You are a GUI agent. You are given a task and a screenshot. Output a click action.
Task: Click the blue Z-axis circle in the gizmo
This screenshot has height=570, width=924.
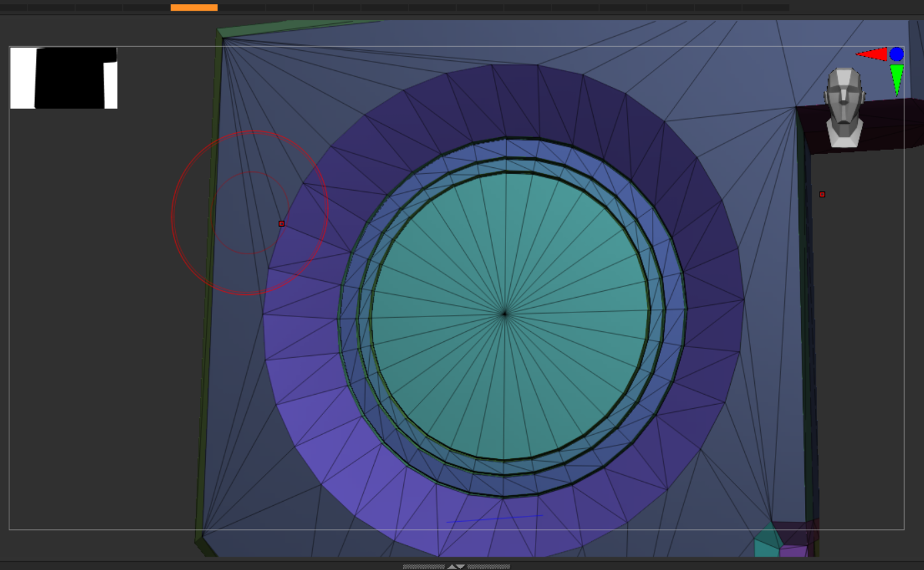tap(897, 54)
